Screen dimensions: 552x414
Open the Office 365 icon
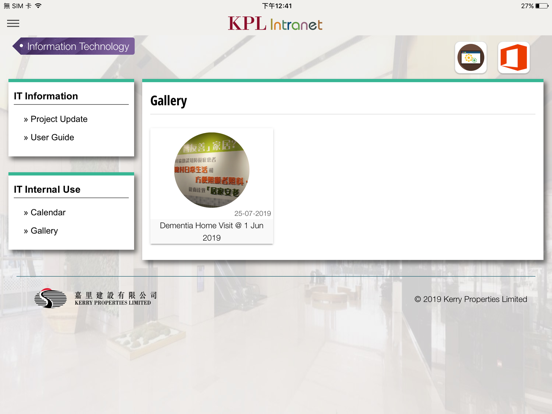click(514, 57)
